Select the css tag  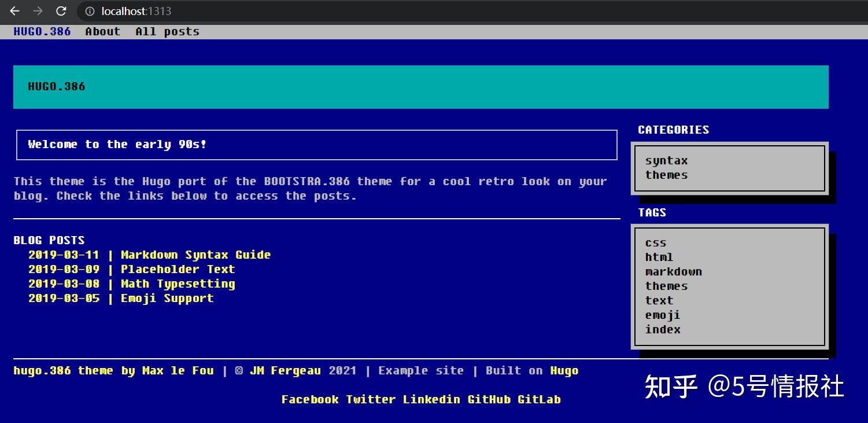click(656, 243)
